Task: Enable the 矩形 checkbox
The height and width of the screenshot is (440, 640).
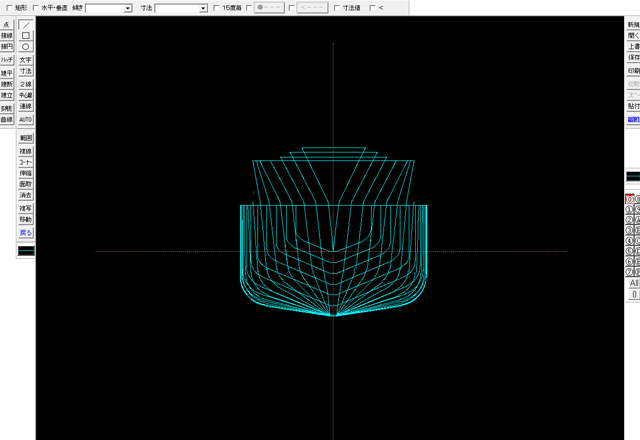Action: (x=9, y=8)
